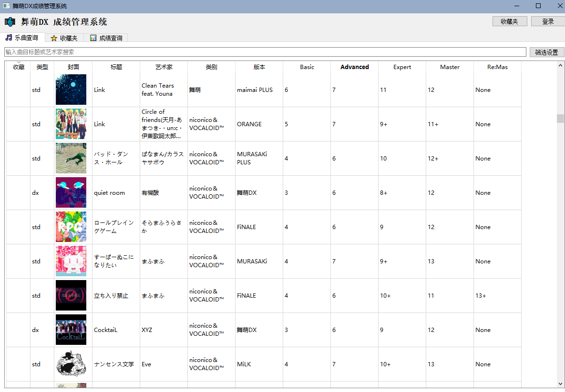The image size is (565, 392).
Task: Open 筛选设置 filter settings
Action: pos(546,52)
